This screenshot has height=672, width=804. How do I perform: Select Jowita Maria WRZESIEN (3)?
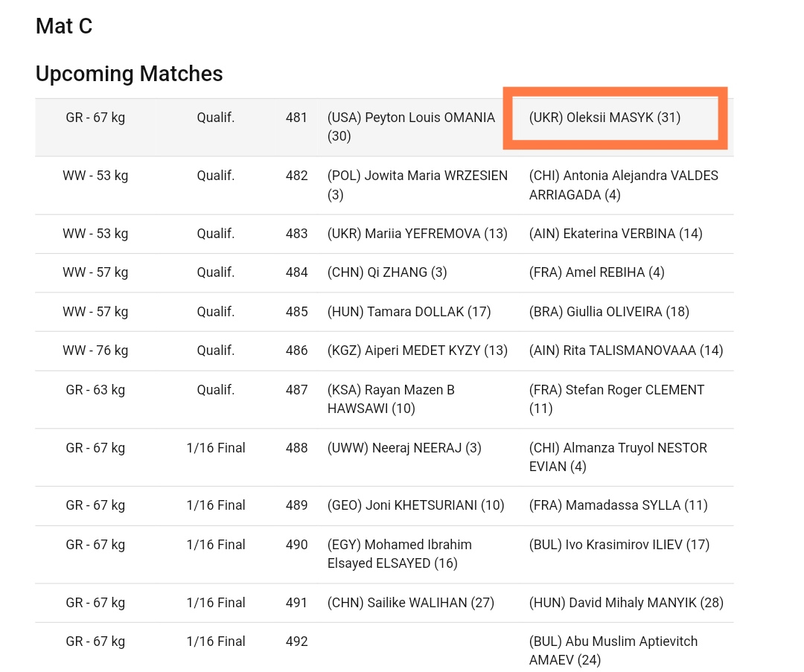(418, 185)
